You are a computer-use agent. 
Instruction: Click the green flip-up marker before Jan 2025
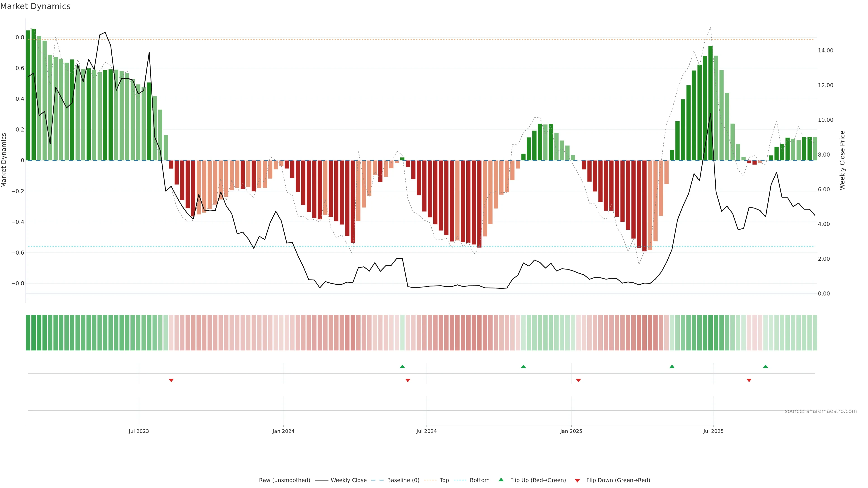coord(523,366)
